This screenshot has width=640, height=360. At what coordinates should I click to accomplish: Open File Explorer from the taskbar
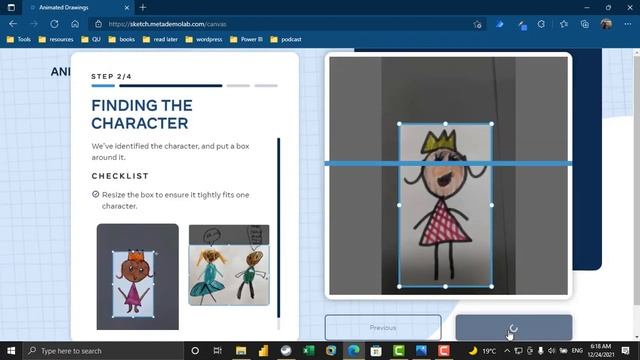tap(241, 351)
